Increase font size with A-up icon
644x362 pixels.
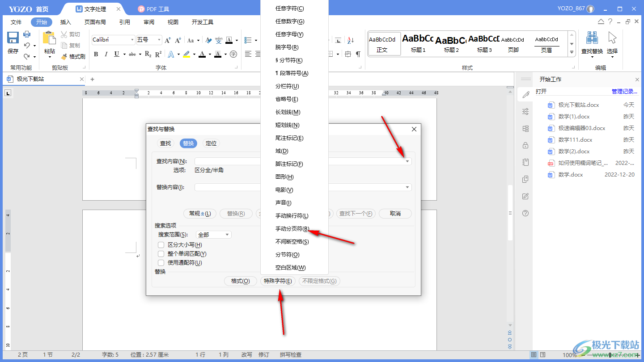point(168,40)
